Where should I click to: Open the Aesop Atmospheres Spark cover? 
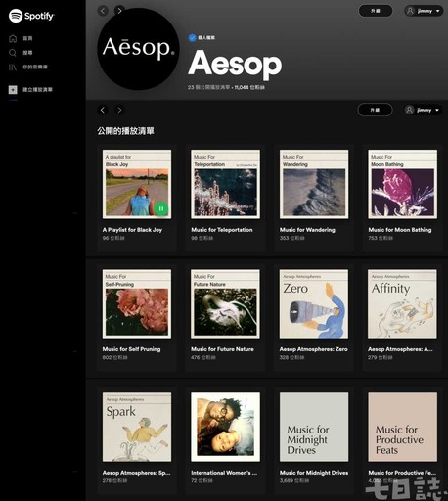[x=137, y=427]
